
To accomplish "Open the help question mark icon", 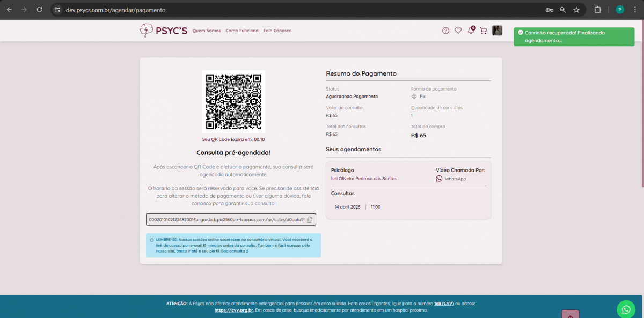I will click(x=445, y=31).
